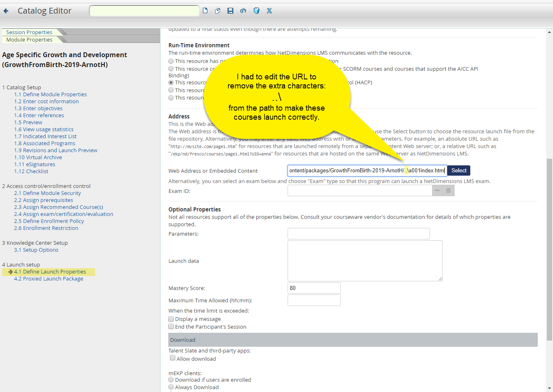Viewport: 553px width, 392px height.
Task: Click into the Exam ID field
Action: click(360, 190)
